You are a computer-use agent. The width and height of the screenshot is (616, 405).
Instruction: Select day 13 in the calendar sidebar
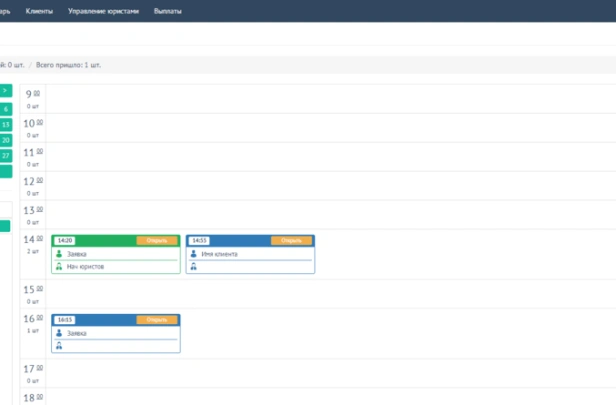point(6,125)
